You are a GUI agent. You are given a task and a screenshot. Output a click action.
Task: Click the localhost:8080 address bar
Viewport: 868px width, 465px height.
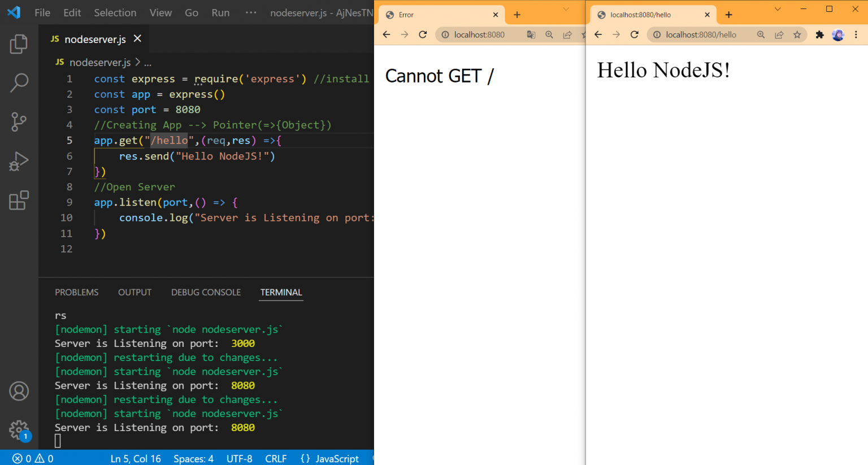click(x=479, y=35)
